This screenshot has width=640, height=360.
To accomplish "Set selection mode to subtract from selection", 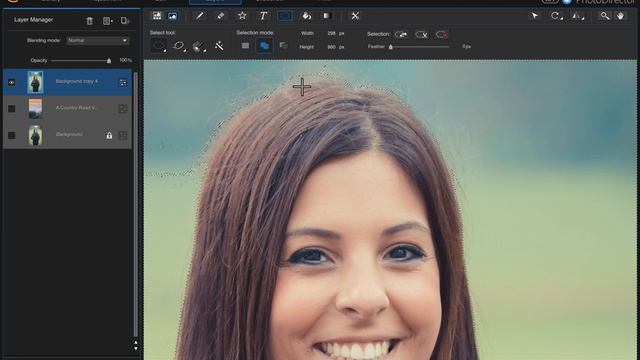I will (x=284, y=46).
